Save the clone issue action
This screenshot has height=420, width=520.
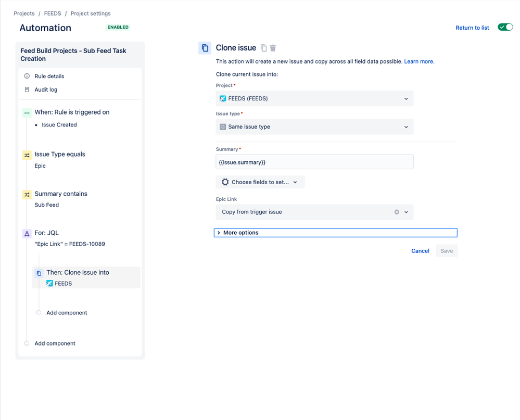tap(447, 251)
